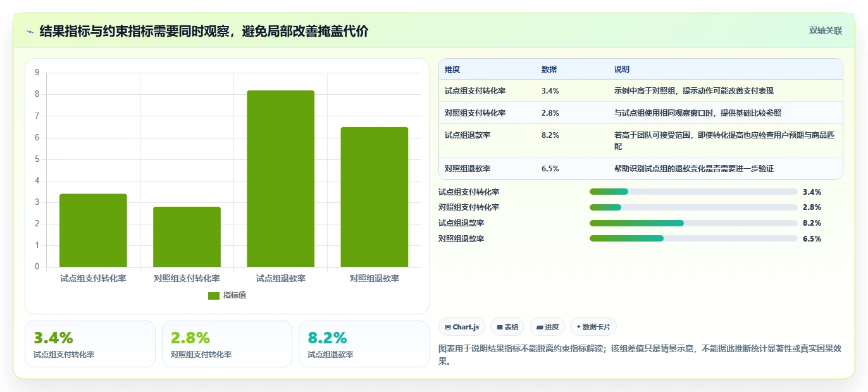Click the 6.5% percentage beside progress bar
Screen dimensions: 868x392
(x=812, y=239)
